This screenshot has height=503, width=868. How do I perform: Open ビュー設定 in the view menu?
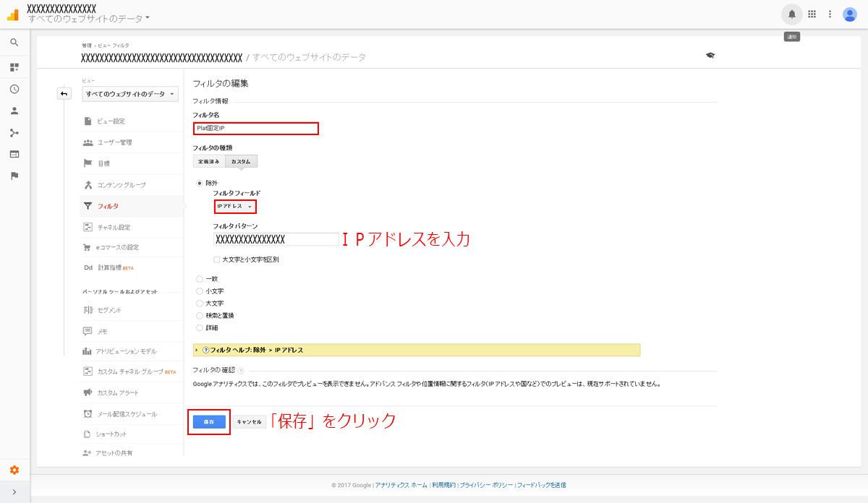111,121
